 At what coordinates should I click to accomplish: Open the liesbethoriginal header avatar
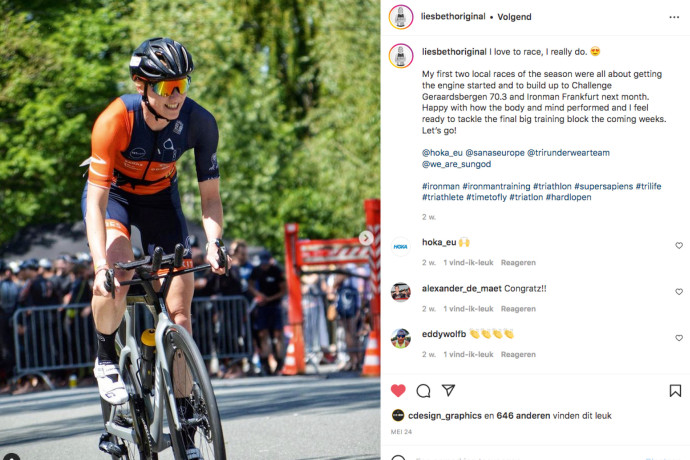[400, 17]
